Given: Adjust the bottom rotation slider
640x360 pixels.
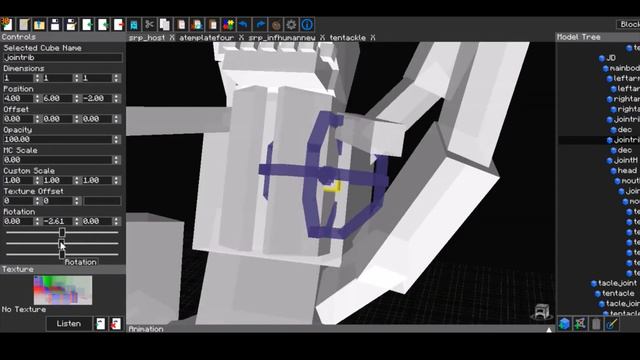Looking at the screenshot, I should pyautogui.click(x=62, y=254).
